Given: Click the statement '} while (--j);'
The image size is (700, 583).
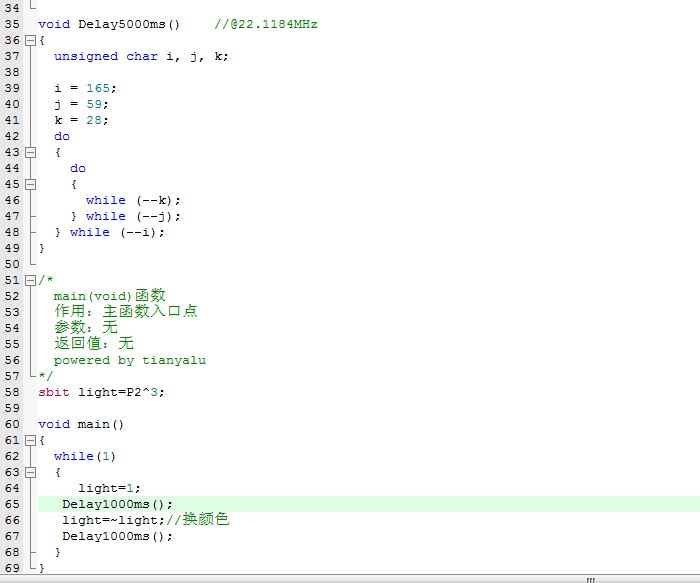Looking at the screenshot, I should point(125,217).
